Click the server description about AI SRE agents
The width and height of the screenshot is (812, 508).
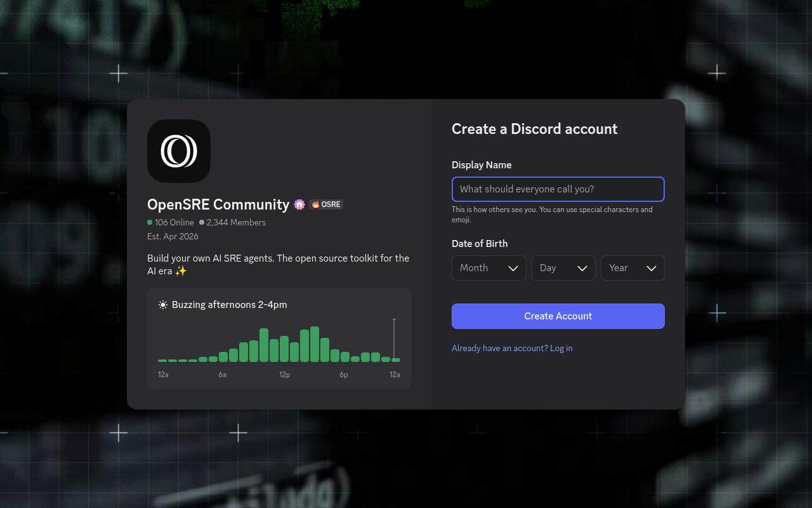pos(278,264)
